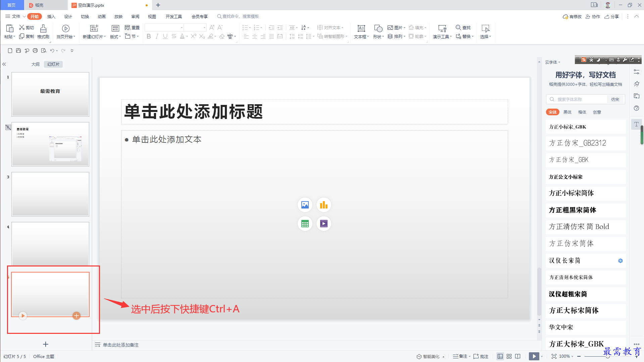Open the Shapes (形状) tool
Image resolution: width=644 pixels, height=362 pixels.
pos(378,32)
